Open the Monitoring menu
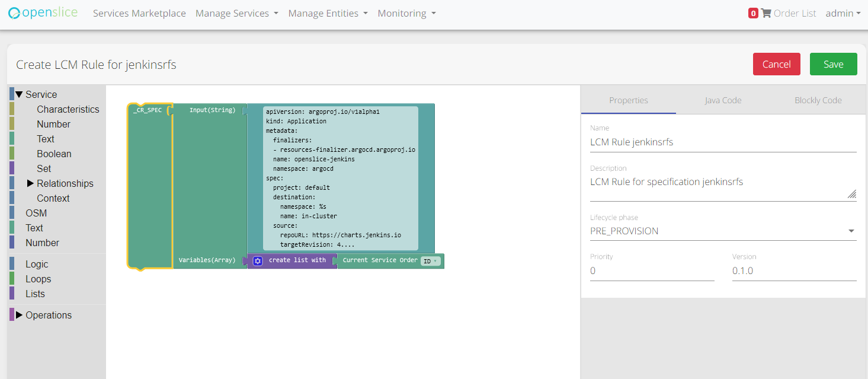 coord(406,13)
